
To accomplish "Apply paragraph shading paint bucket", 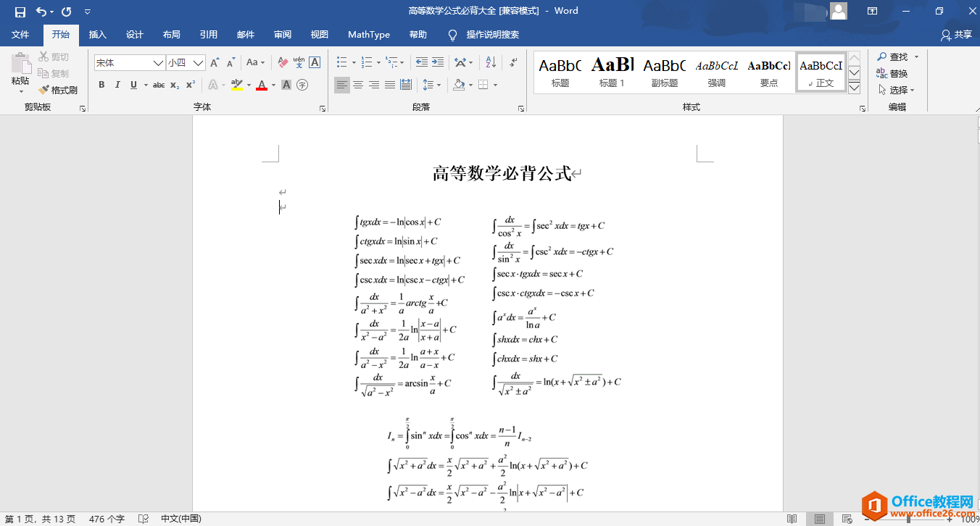I will pos(458,85).
